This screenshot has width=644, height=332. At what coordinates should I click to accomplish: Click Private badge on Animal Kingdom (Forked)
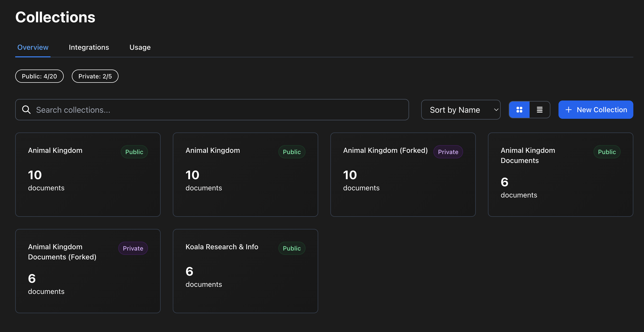[448, 152]
